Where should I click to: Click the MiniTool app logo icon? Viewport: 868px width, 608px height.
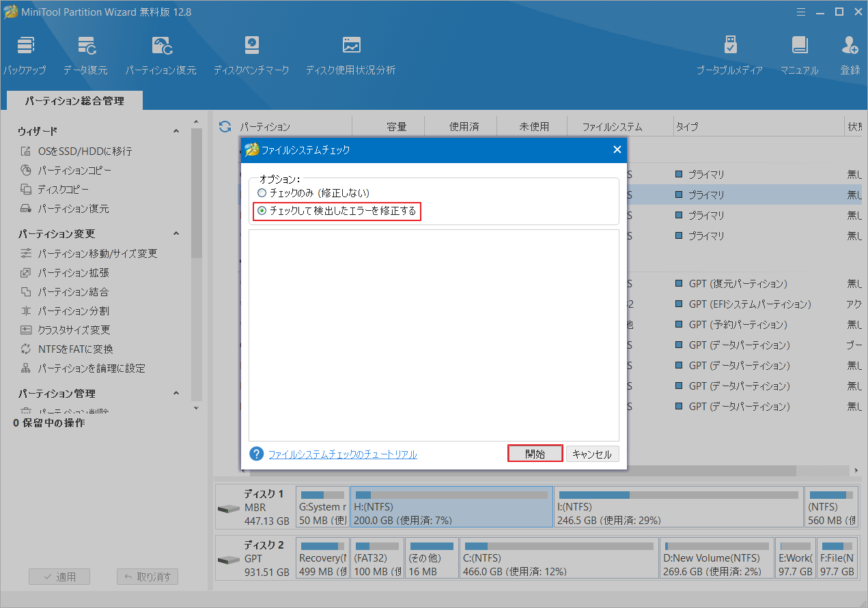11,12
